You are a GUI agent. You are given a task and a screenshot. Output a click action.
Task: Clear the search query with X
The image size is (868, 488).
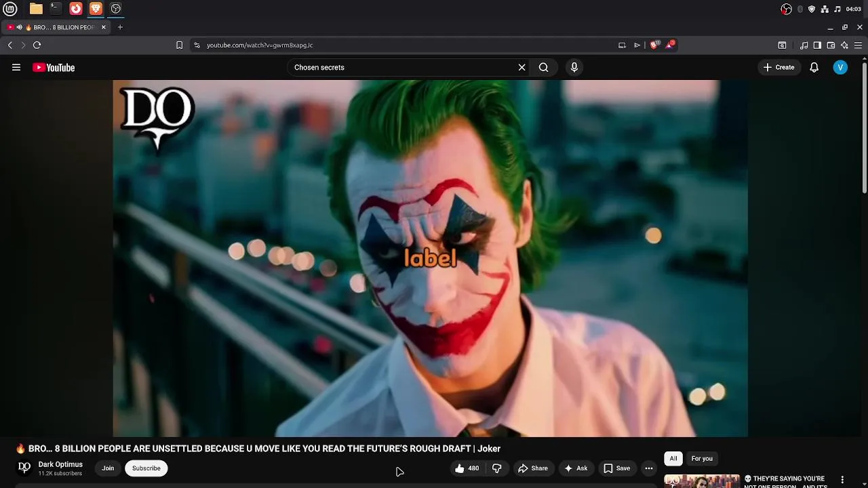click(x=521, y=67)
